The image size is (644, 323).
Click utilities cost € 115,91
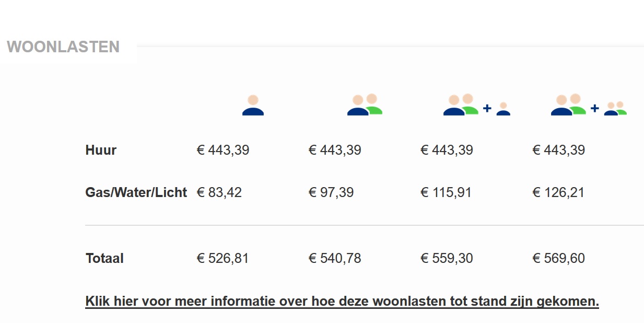[446, 192]
